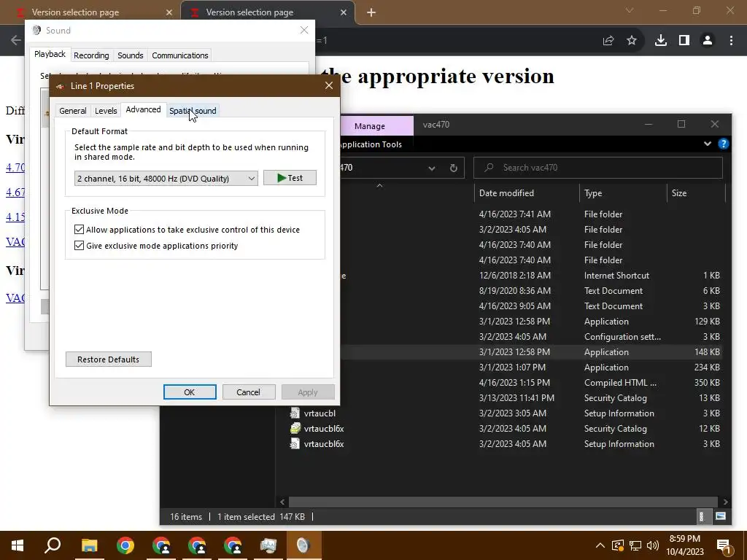Switch to Recording tab in Sound window
The height and width of the screenshot is (560, 747).
point(91,55)
